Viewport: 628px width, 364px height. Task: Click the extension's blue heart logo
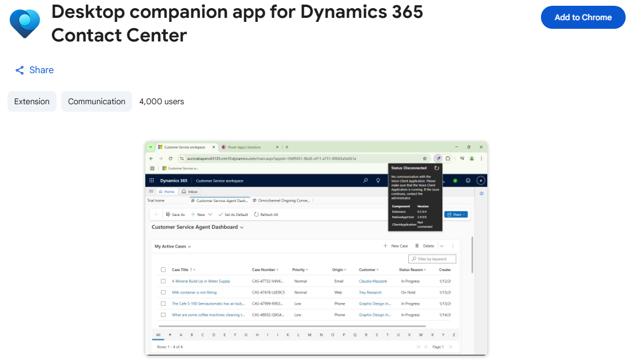pyautogui.click(x=25, y=23)
